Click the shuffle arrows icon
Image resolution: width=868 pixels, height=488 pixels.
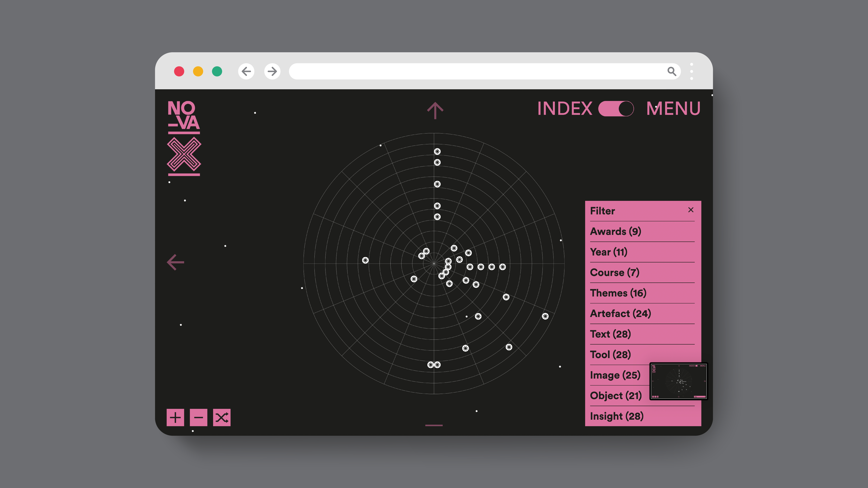[222, 418]
